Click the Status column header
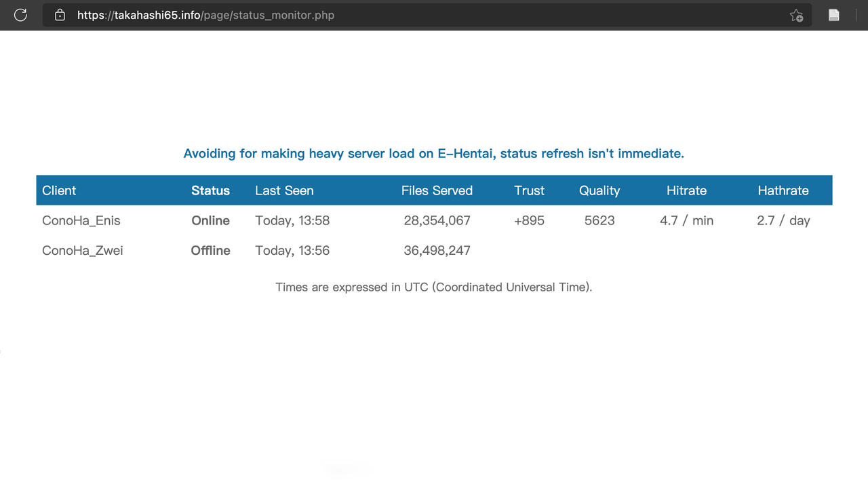The width and height of the screenshot is (868, 488). [x=210, y=190]
